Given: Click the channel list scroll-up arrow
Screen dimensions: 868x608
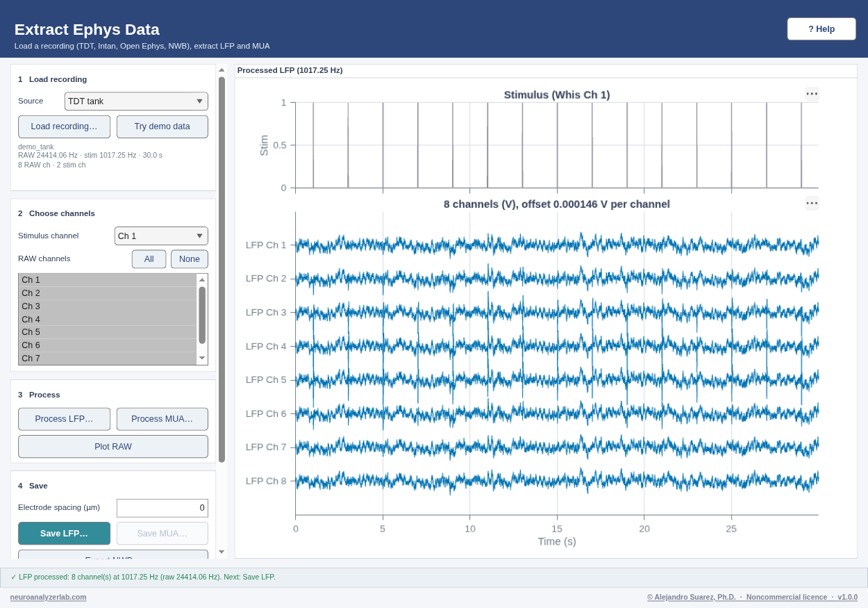Looking at the screenshot, I should 202,279.
